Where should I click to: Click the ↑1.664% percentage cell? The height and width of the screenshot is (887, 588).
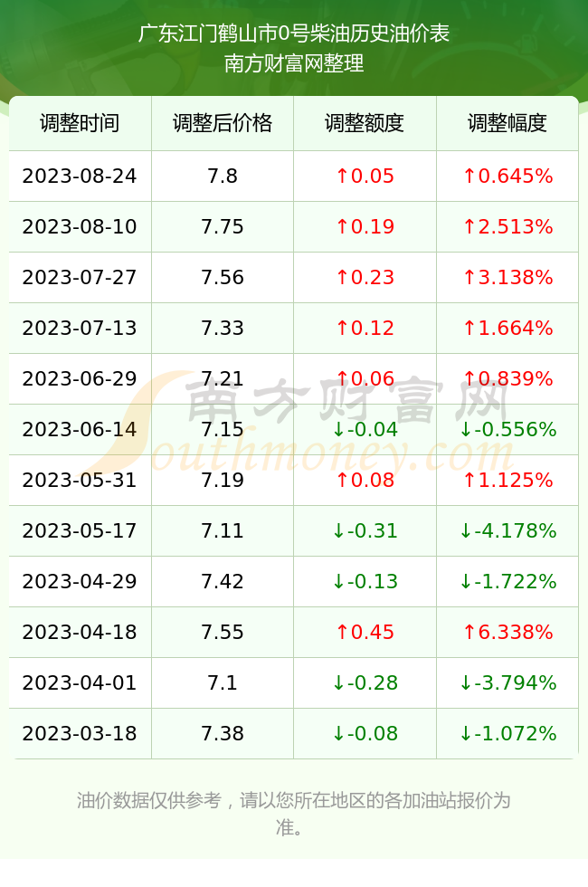(x=507, y=328)
